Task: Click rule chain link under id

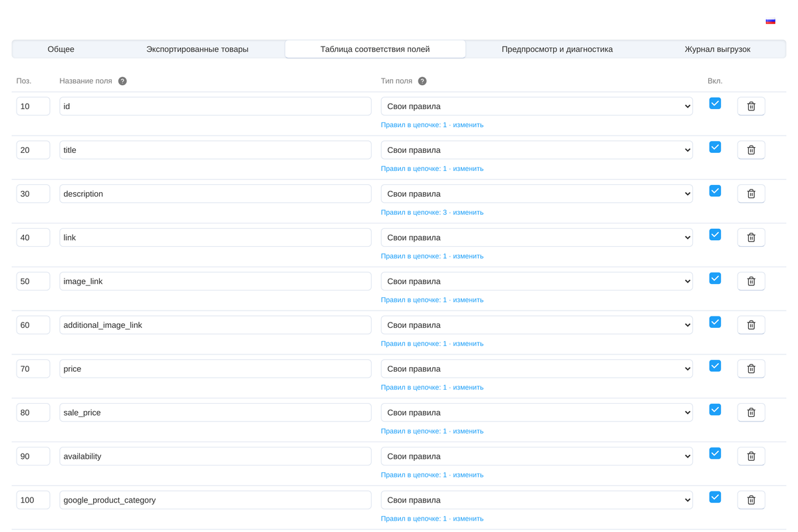Action: (432, 125)
